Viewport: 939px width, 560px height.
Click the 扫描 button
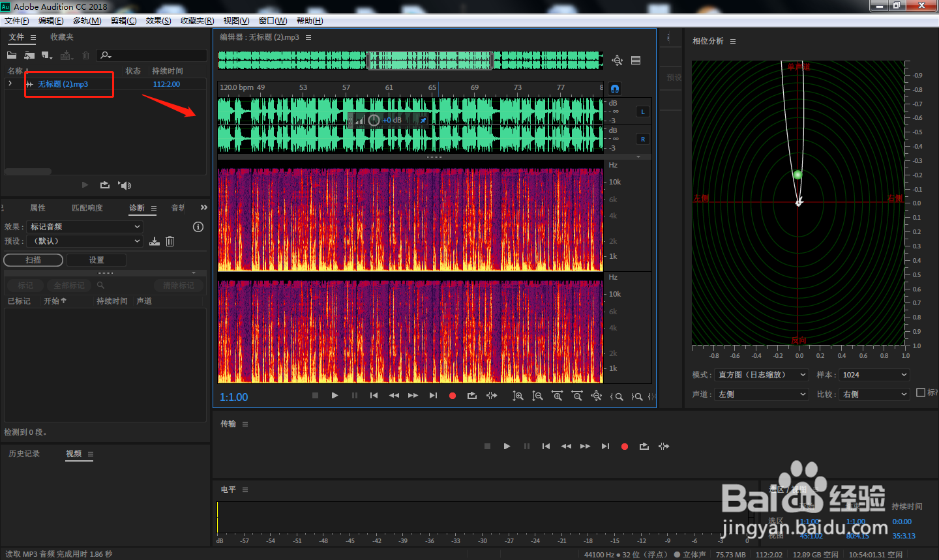[x=33, y=260]
